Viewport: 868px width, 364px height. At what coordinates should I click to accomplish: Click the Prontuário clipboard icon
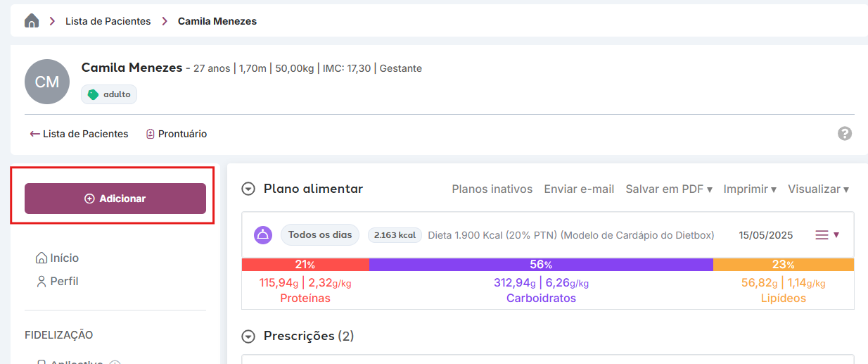pyautogui.click(x=150, y=134)
